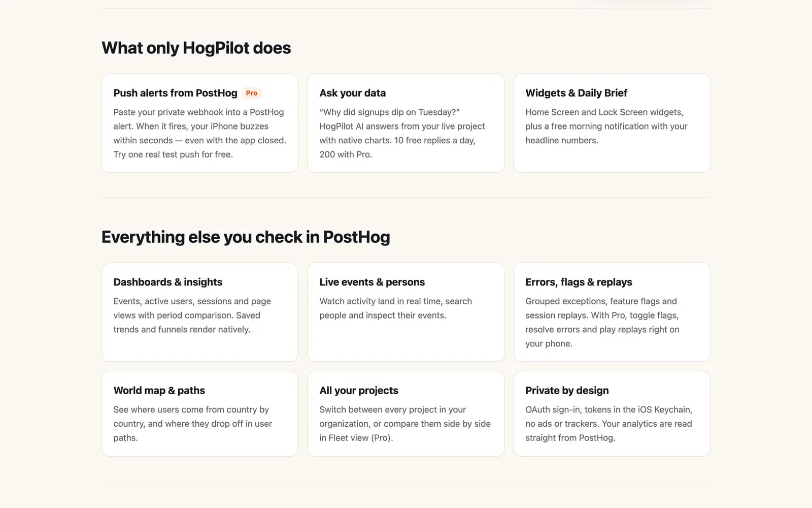
Task: Click the 'What only HogPilot does' heading
Action: tap(196, 48)
